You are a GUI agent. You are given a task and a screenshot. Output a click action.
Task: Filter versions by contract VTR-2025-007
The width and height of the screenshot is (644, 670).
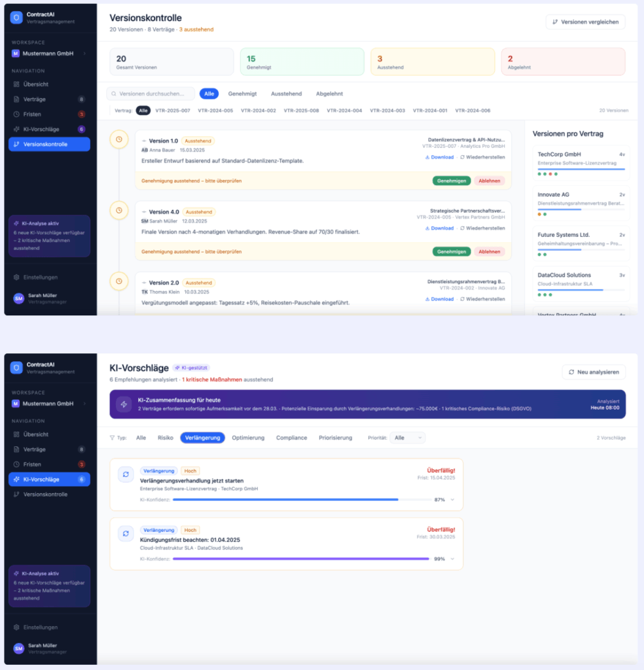point(173,111)
